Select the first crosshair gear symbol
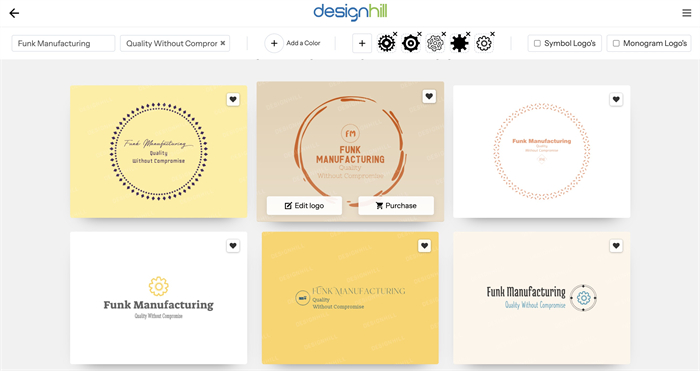Screen dimensions: 700x371 click(x=387, y=43)
